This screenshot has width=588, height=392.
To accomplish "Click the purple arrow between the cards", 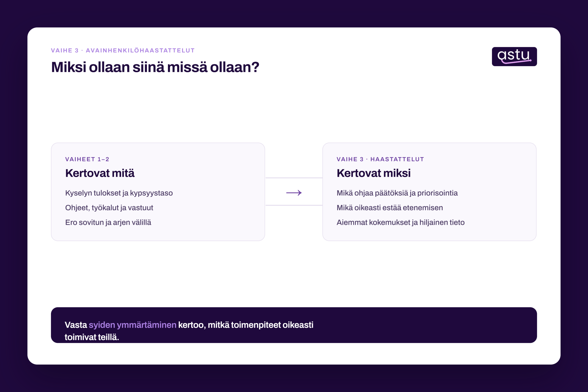I will (x=294, y=193).
